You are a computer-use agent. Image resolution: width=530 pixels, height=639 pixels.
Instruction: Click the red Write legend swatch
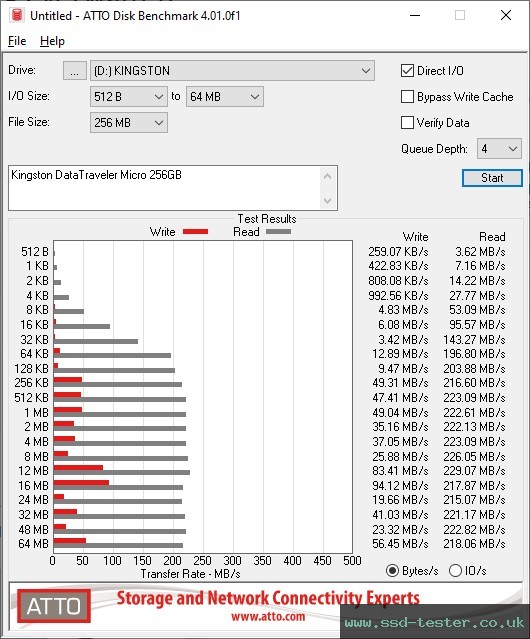click(196, 231)
